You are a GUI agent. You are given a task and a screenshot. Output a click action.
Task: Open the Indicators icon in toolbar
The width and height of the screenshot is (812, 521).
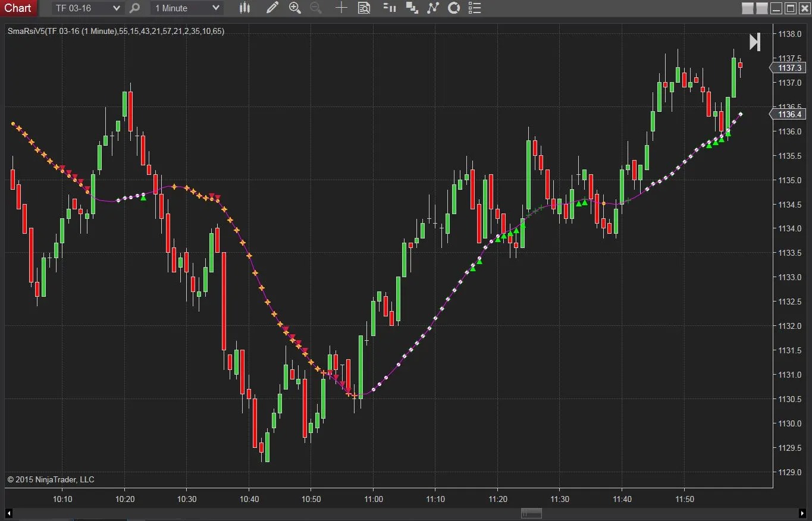412,8
